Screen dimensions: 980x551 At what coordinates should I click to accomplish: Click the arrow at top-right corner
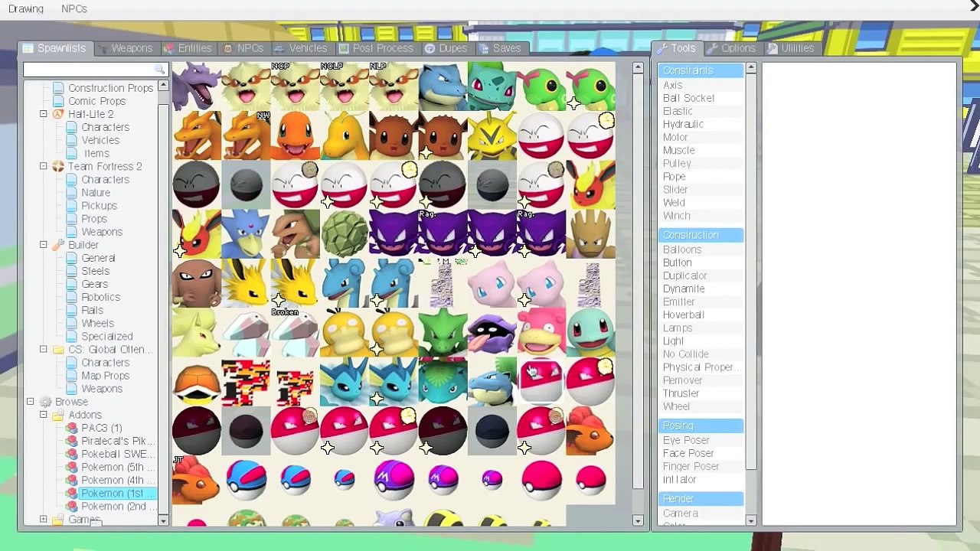point(974,6)
